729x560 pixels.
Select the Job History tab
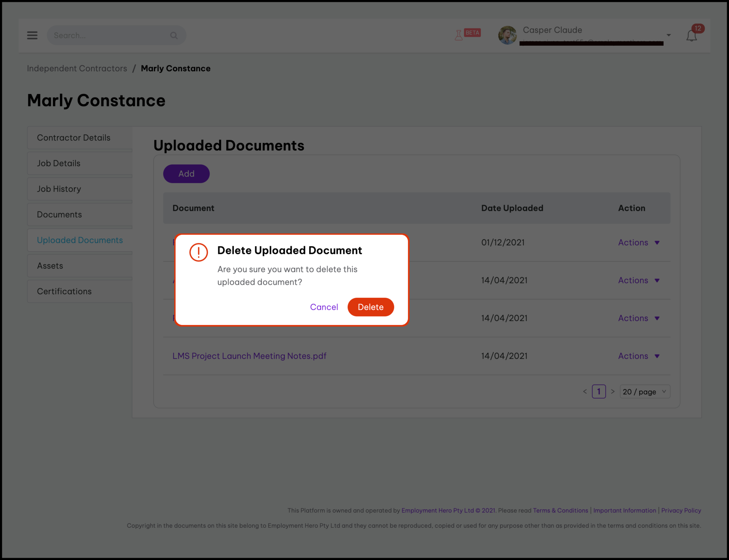(59, 189)
